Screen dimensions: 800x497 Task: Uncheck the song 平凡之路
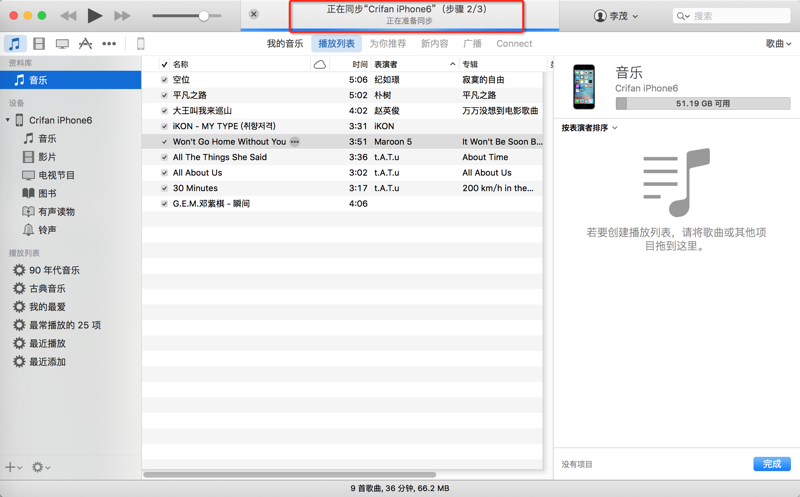pos(164,95)
